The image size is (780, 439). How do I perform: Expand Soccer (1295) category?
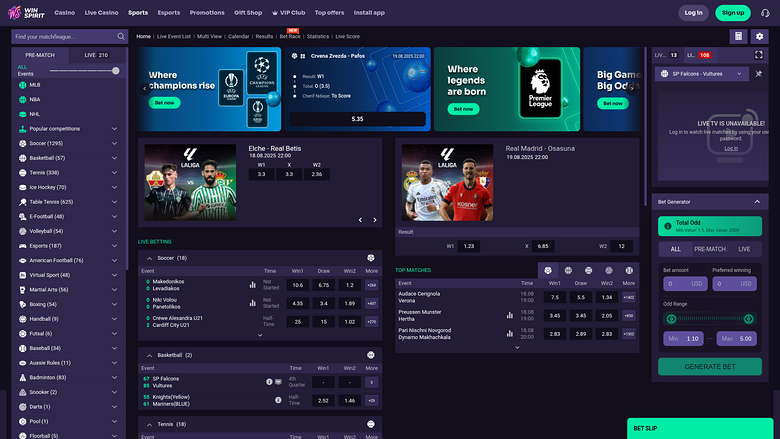pos(70,143)
